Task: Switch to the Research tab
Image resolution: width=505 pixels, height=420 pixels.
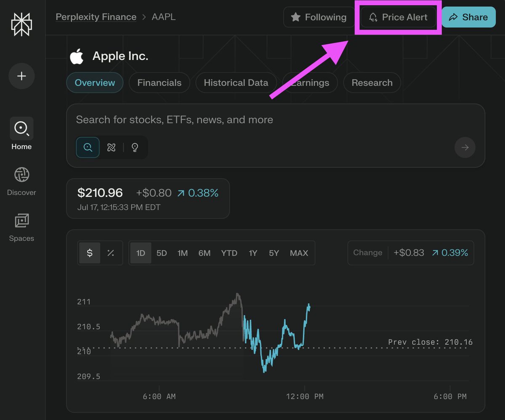Action: 372,82
